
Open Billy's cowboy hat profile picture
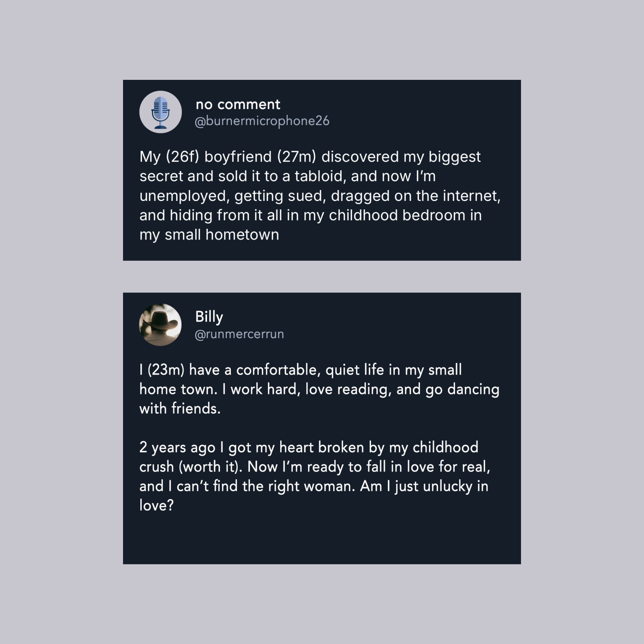160,325
